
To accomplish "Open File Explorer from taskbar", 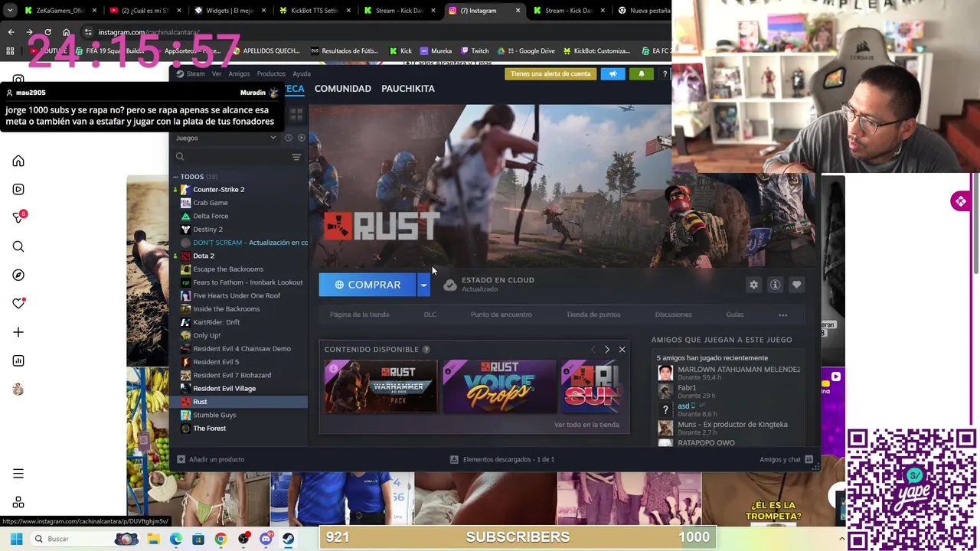I will pyautogui.click(x=153, y=539).
